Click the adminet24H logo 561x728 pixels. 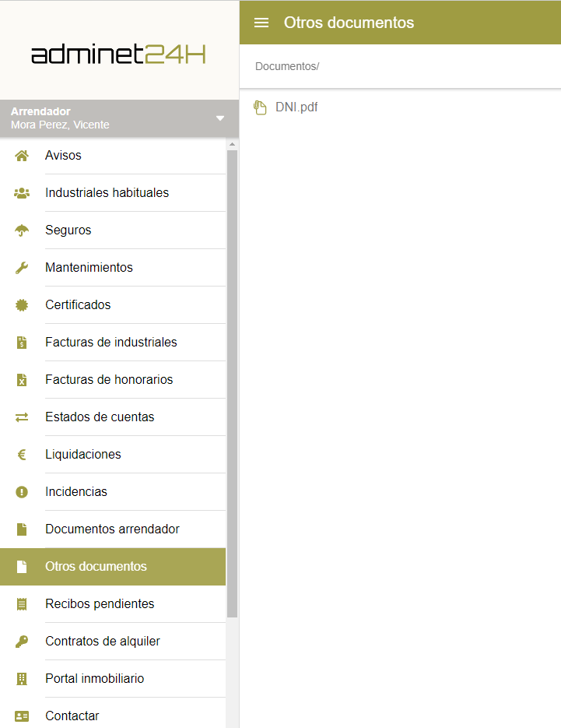coord(118,54)
